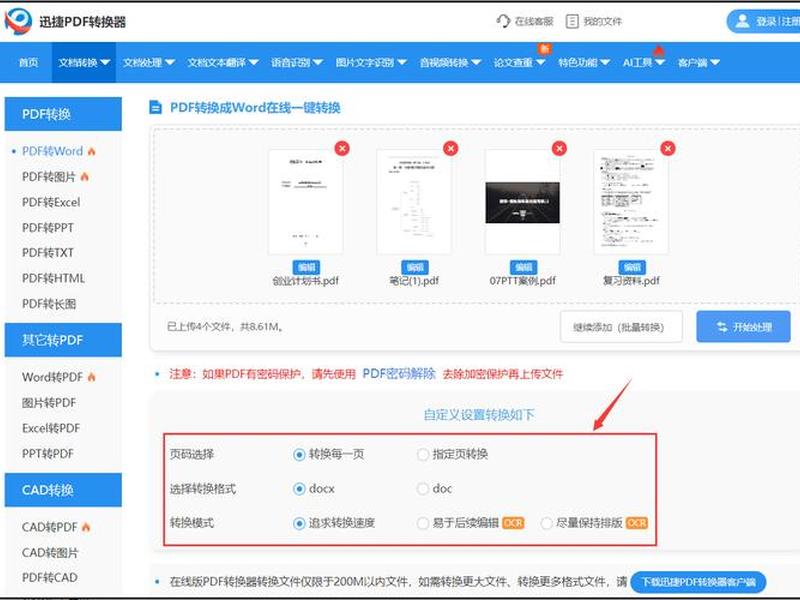Click the flame icon next to Word转PDF

click(x=91, y=377)
